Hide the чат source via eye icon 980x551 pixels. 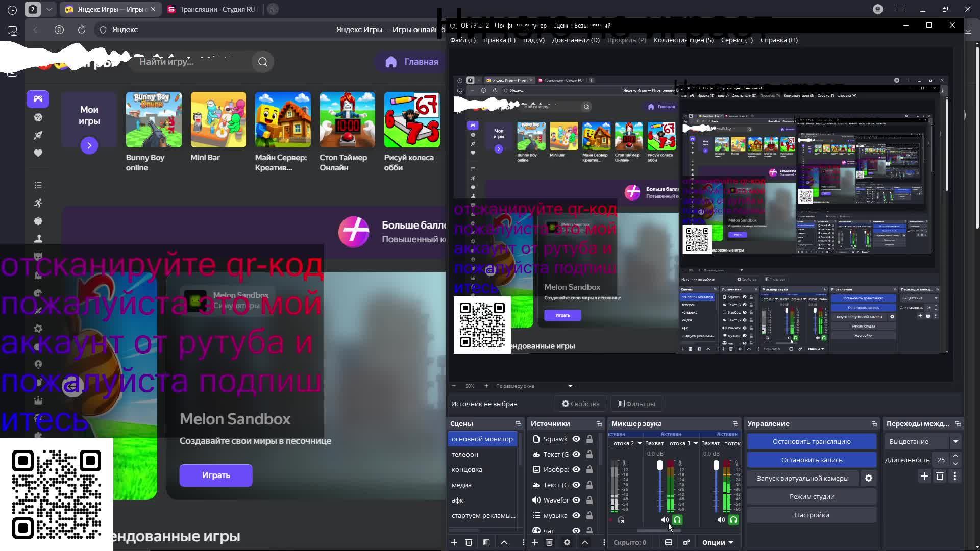click(576, 531)
